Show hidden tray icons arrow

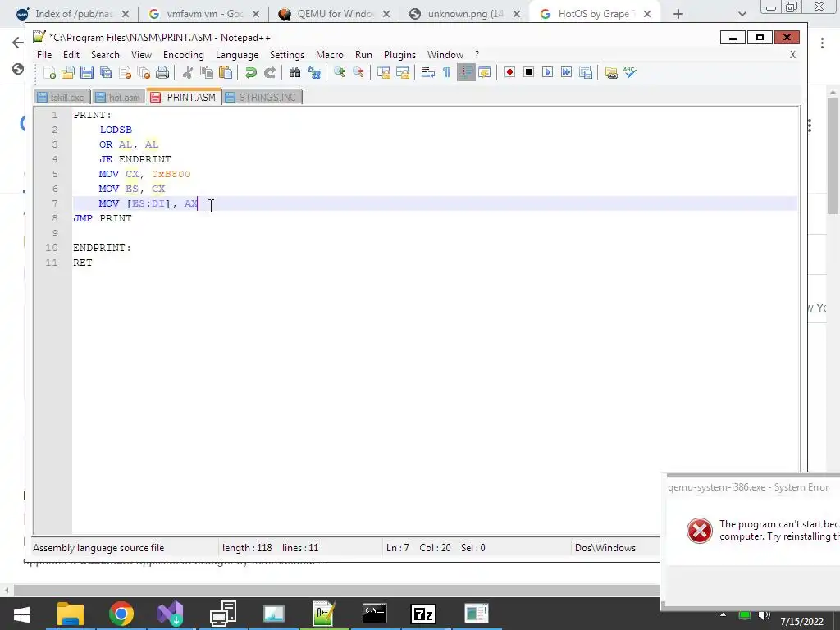[x=724, y=614]
